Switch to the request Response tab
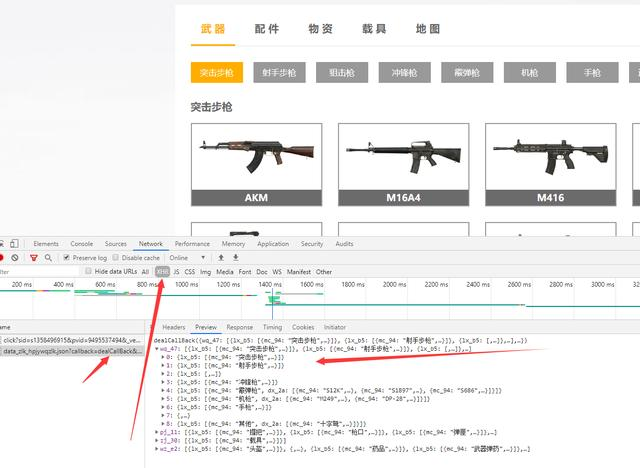Screen dimensions: 640x468 click(240, 327)
